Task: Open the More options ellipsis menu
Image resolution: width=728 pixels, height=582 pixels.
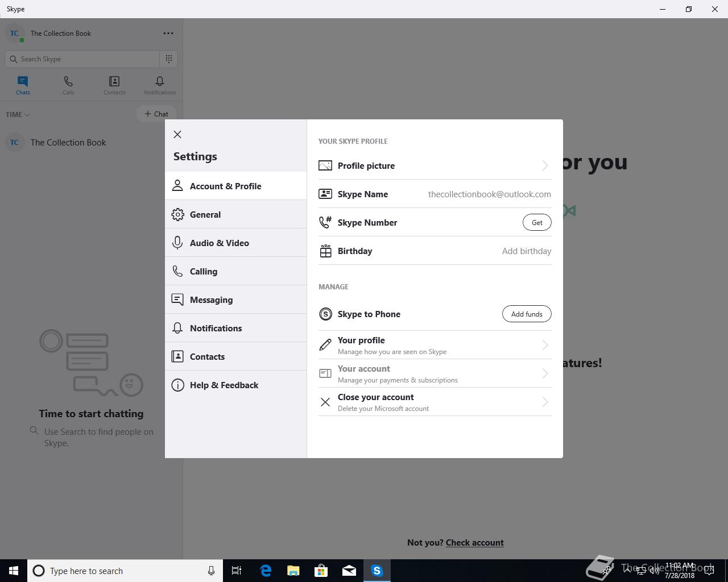Action: pos(168,33)
